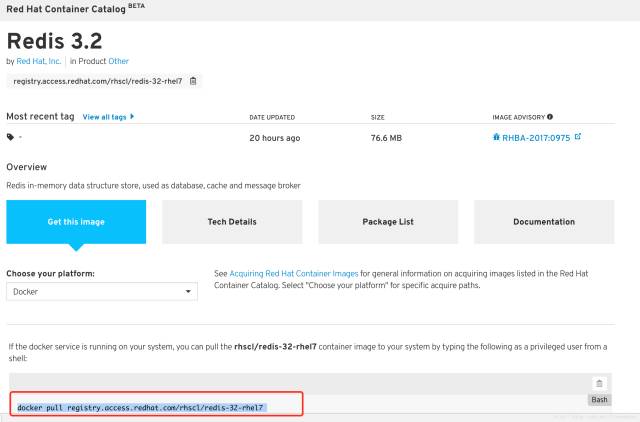Click the advisory bug icon before RHBA-2017:0975
This screenshot has width=640, height=422.
[x=496, y=137]
